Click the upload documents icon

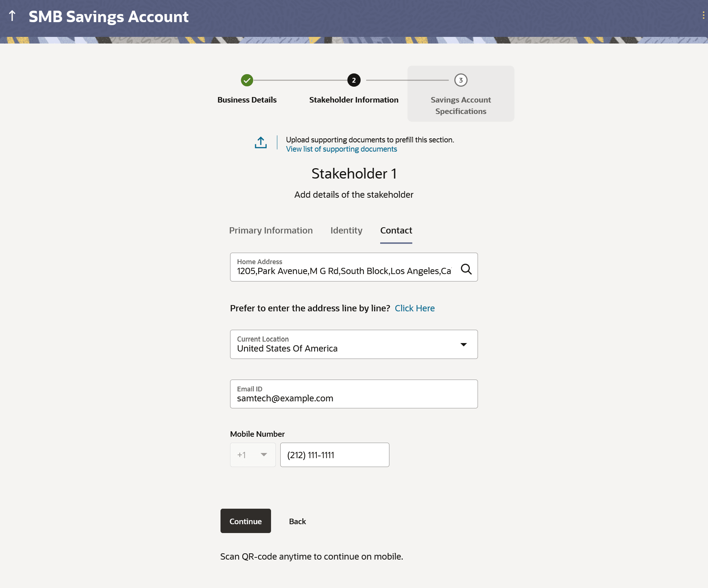coord(261,143)
